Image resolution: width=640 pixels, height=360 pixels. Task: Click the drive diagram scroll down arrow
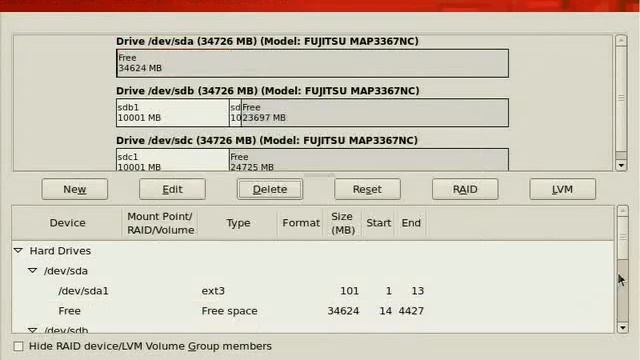[621, 165]
